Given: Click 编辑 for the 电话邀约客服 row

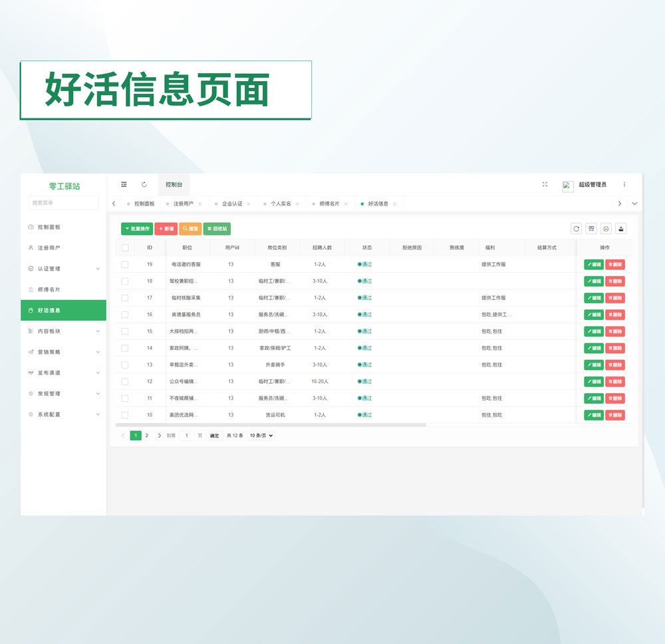Looking at the screenshot, I should pos(594,264).
